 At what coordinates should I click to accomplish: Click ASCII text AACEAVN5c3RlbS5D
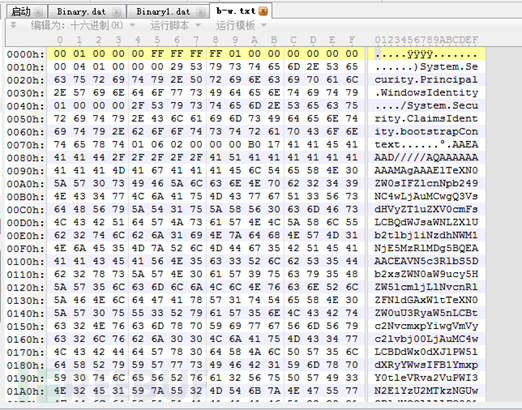(x=426, y=261)
